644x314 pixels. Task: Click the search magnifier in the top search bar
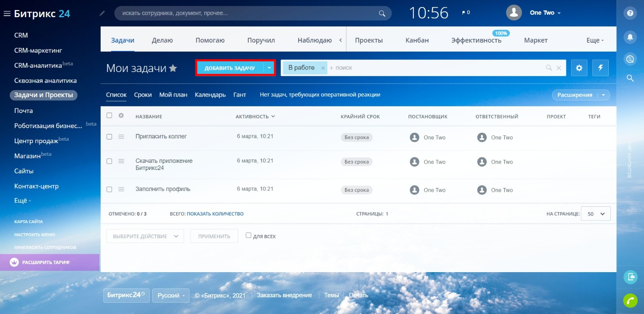point(382,13)
